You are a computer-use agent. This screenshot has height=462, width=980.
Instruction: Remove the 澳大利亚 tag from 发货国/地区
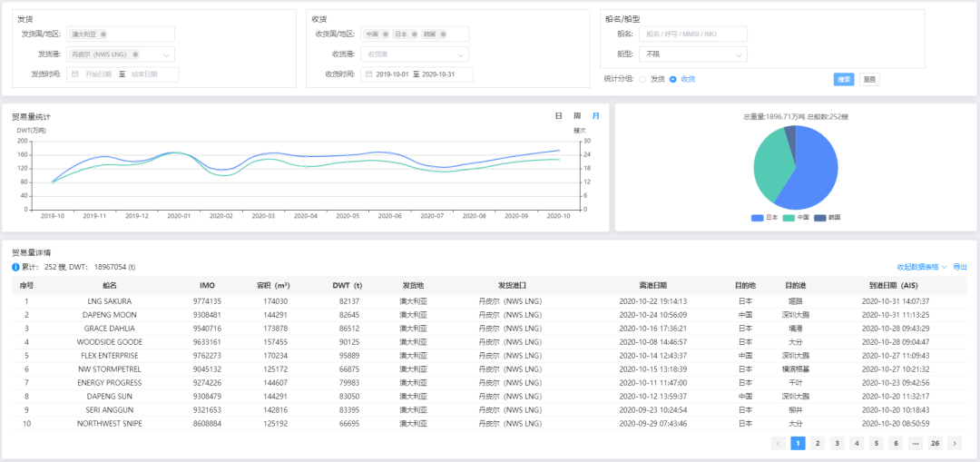pyautogui.click(x=103, y=34)
